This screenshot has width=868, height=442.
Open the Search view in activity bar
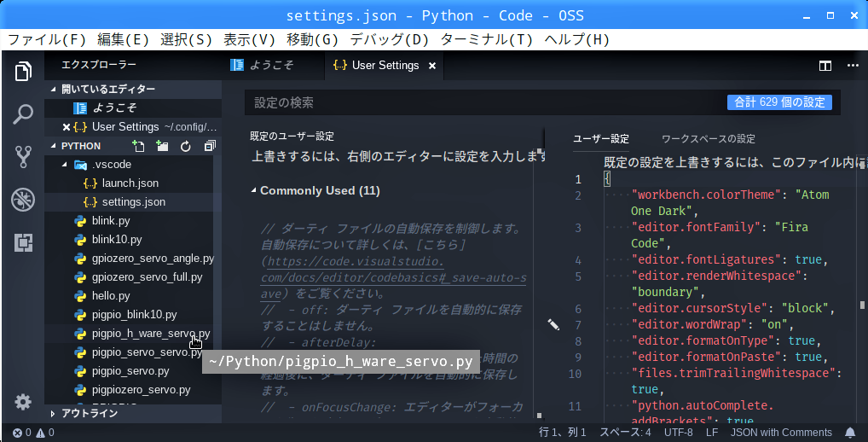tap(23, 114)
